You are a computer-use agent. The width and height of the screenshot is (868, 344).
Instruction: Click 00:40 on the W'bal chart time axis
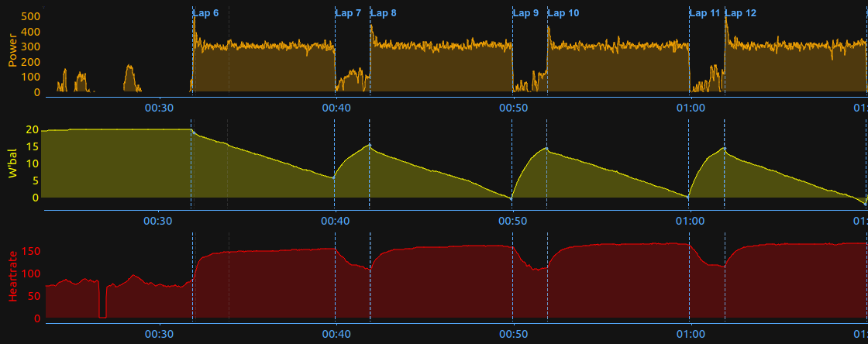pos(336,221)
